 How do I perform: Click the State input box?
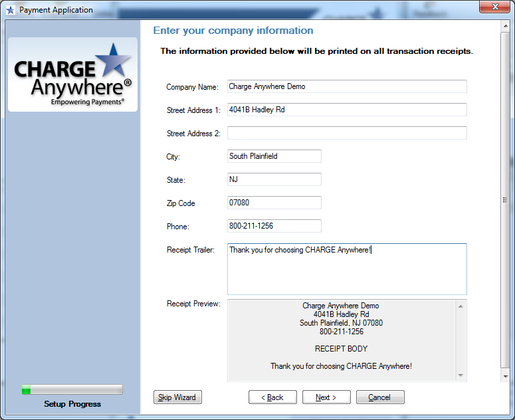(x=274, y=179)
